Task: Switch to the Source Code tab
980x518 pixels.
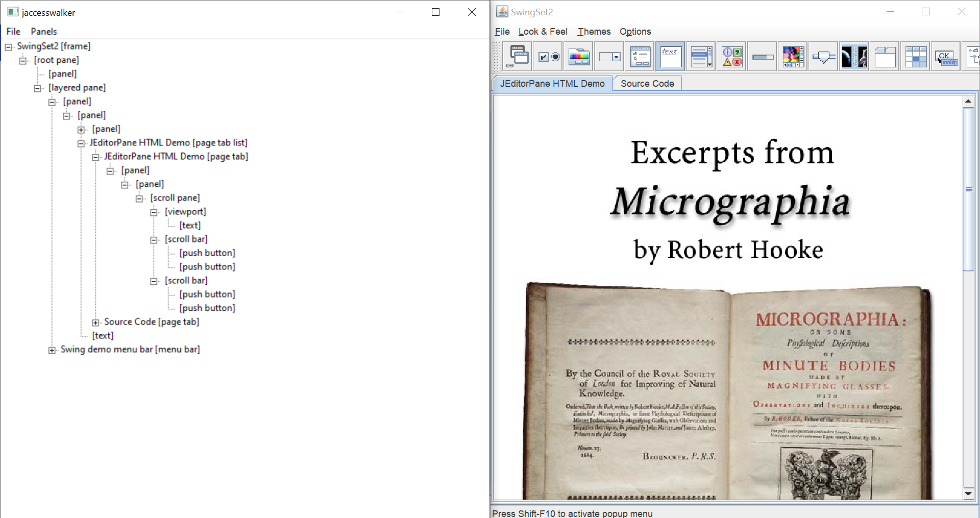Action: click(x=647, y=84)
